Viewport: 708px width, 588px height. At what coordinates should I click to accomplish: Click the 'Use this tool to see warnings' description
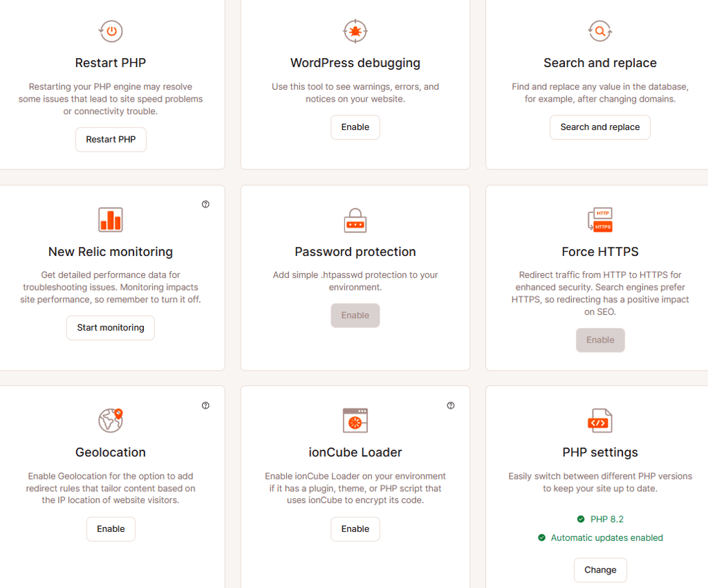(355, 93)
